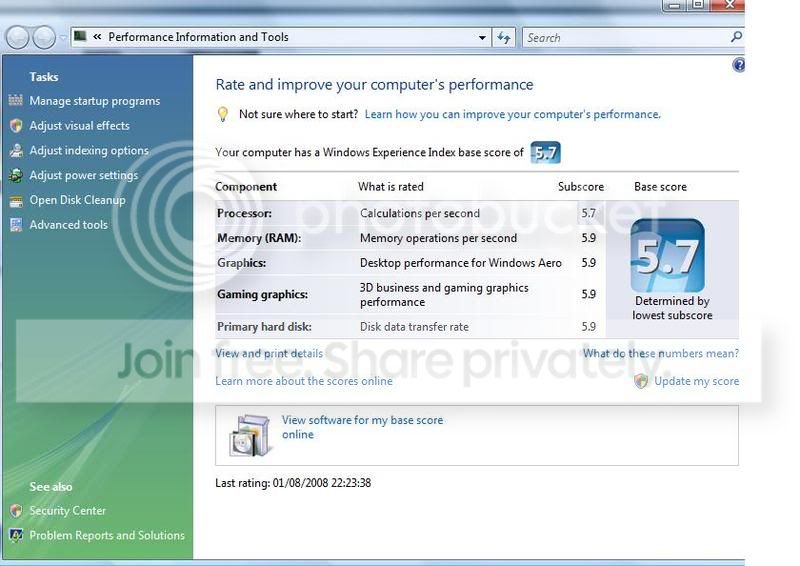The width and height of the screenshot is (800, 566).
Task: Click the refresh button beside address bar
Action: (505, 38)
